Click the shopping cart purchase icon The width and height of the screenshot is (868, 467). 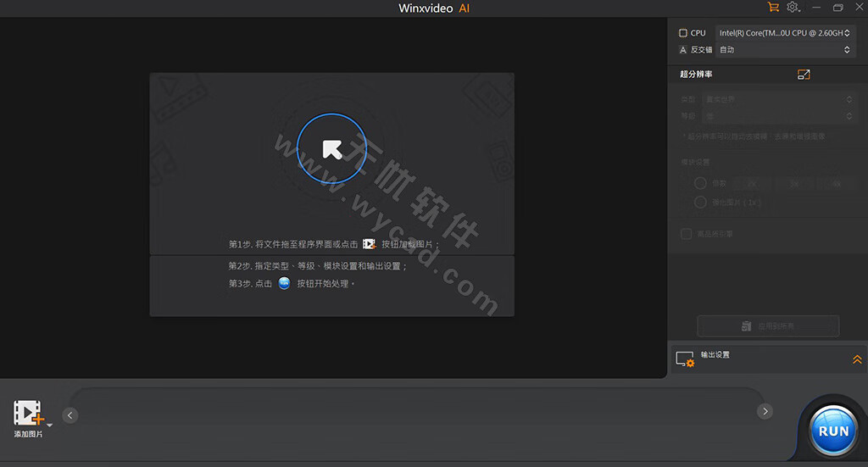click(x=772, y=8)
